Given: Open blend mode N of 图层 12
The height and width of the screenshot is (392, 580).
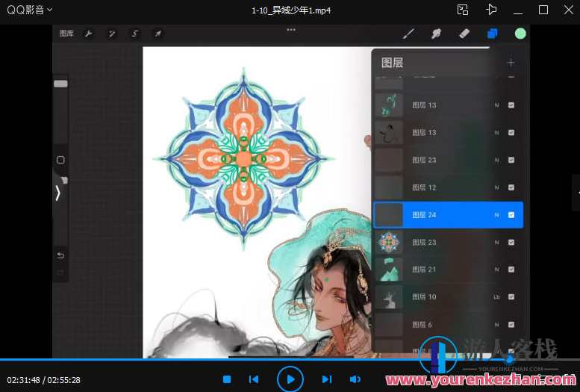Looking at the screenshot, I should [497, 187].
